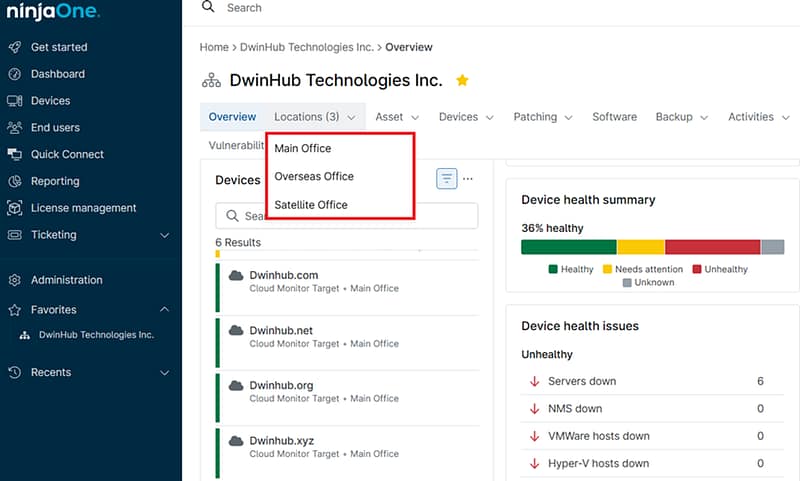Click the NinjaOne logo
800x481 pixels.
53,11
